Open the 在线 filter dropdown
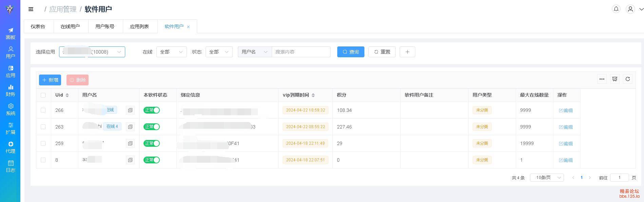This screenshot has width=644, height=202. [x=171, y=52]
